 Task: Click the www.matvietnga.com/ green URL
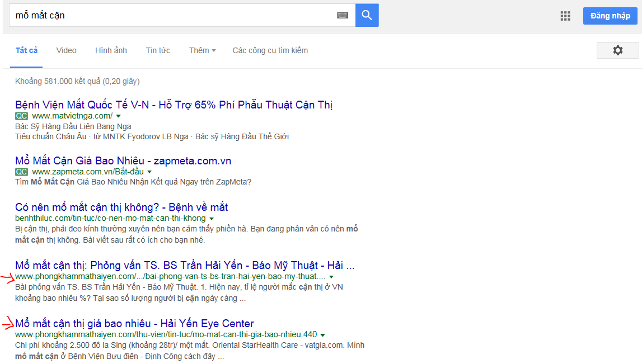[x=72, y=116]
